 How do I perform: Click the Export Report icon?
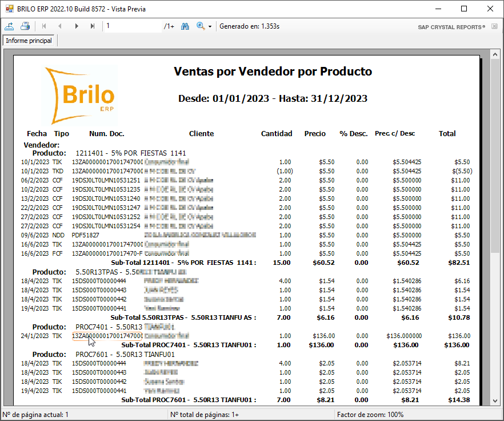(x=9, y=26)
